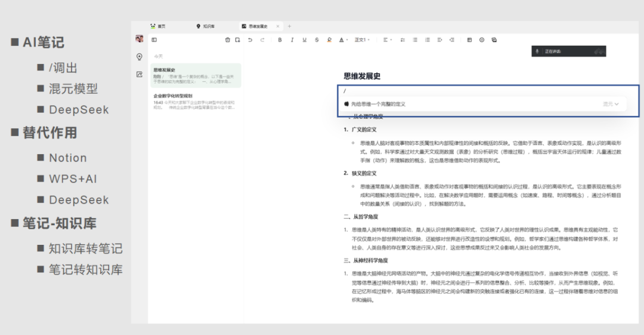Click the slide heading AI笔记
This screenshot has width=644, height=335.
pyautogui.click(x=43, y=42)
